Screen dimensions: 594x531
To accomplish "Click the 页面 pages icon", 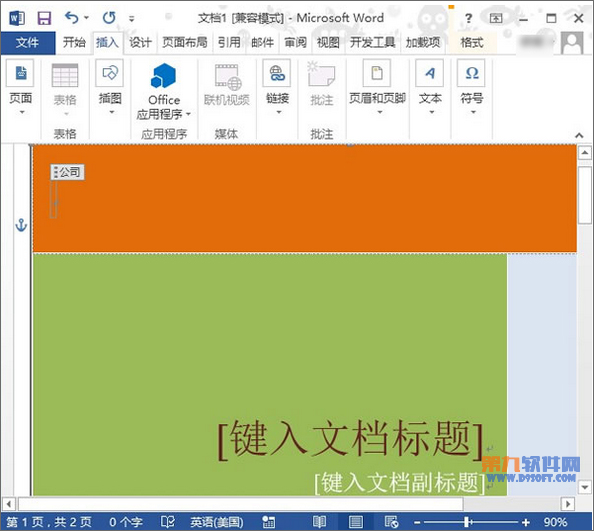I will pos(20,73).
